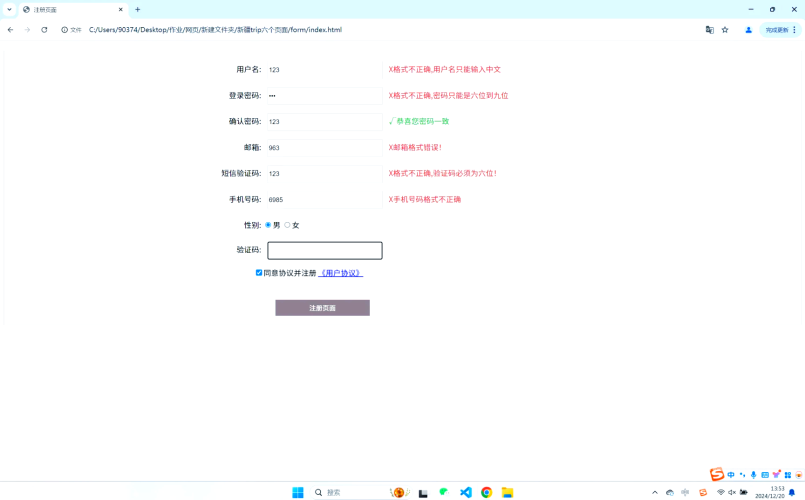Open the soft keyboard icon on Sogou toolbar
The width and height of the screenshot is (805, 500).
click(x=765, y=475)
